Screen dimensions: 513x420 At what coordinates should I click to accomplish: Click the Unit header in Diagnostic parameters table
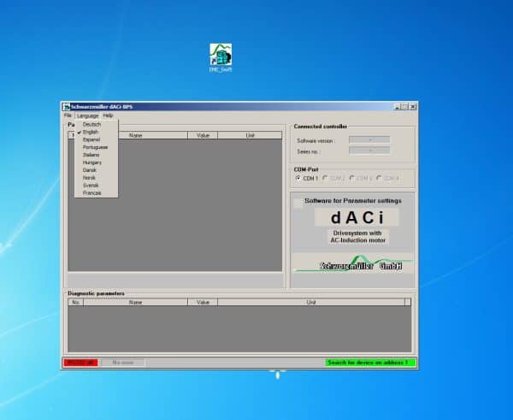(x=311, y=302)
